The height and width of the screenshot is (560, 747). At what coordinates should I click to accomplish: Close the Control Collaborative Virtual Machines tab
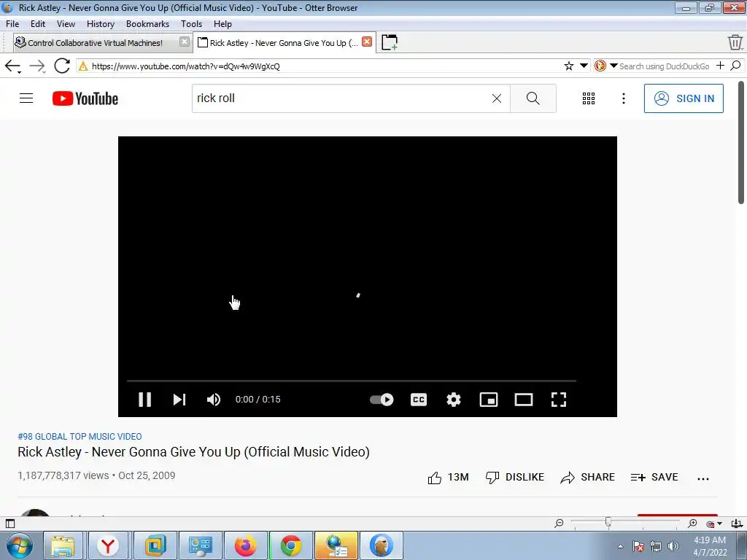click(185, 42)
